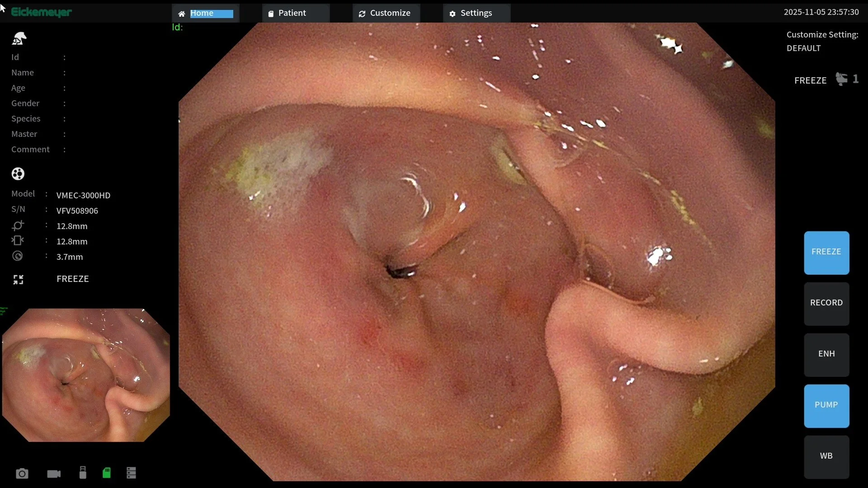Image resolution: width=868 pixels, height=488 pixels.
Task: Click the endoscope tip face icon
Action: pyautogui.click(x=18, y=174)
